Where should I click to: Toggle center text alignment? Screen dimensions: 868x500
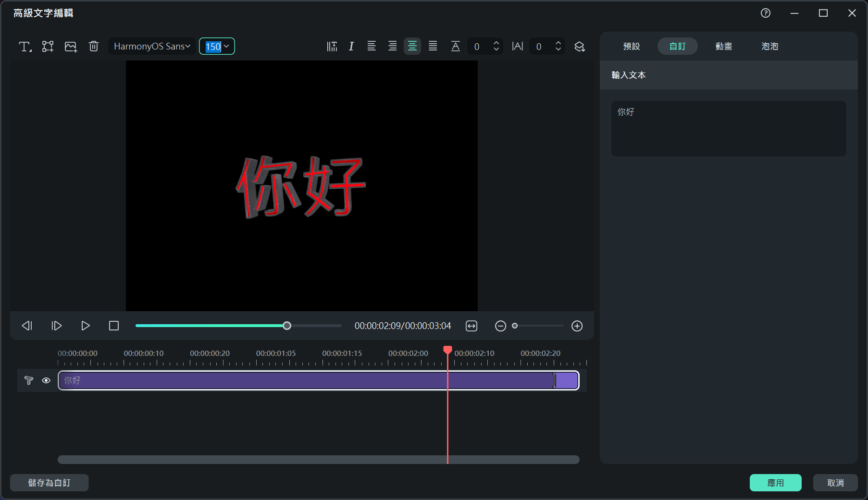click(412, 47)
